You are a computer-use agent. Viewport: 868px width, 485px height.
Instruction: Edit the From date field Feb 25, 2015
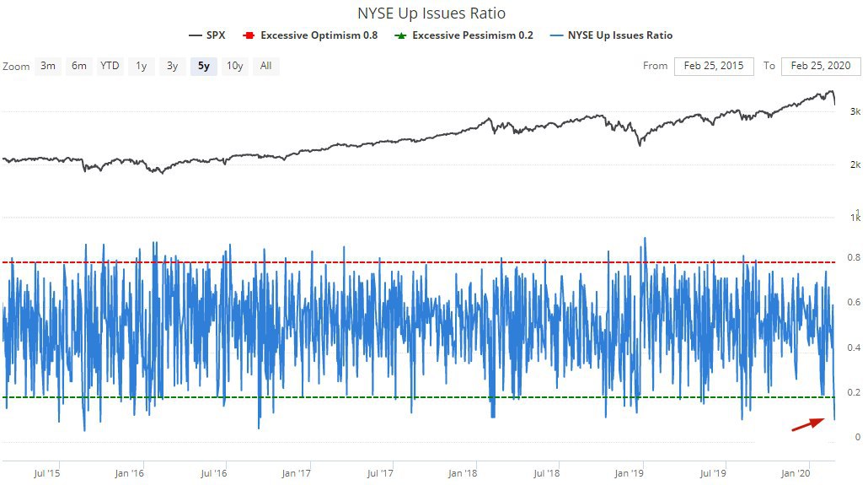tap(714, 66)
